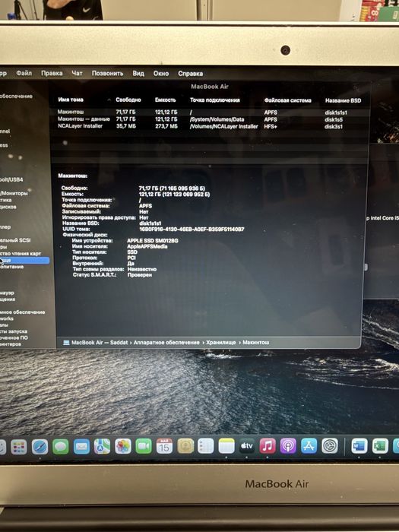The image size is (399, 532).
Task: Click the Статус S.M.A.R.T. Проверен value
Action: (x=139, y=275)
